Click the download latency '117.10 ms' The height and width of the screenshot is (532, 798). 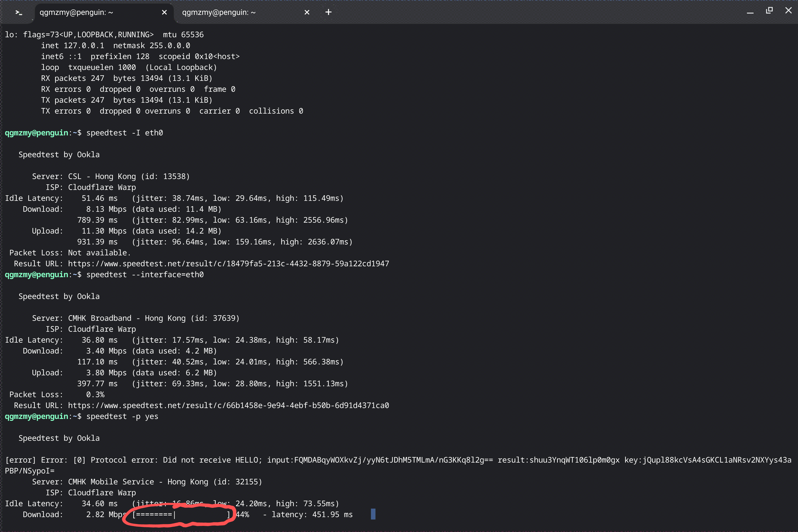pos(97,362)
